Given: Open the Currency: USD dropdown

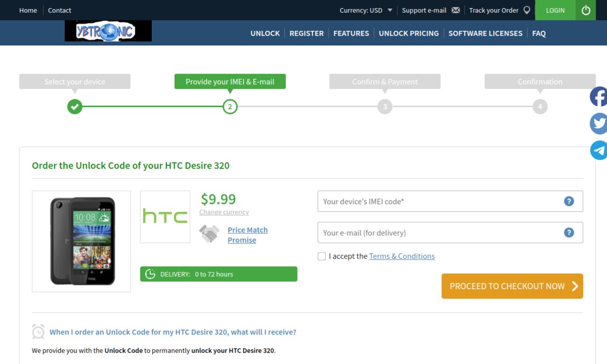Looking at the screenshot, I should [x=366, y=10].
